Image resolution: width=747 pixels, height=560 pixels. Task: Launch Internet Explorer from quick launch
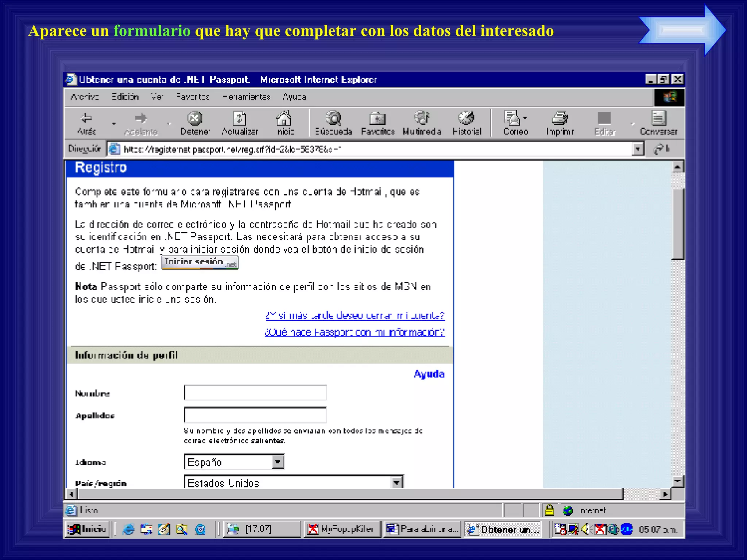(128, 529)
